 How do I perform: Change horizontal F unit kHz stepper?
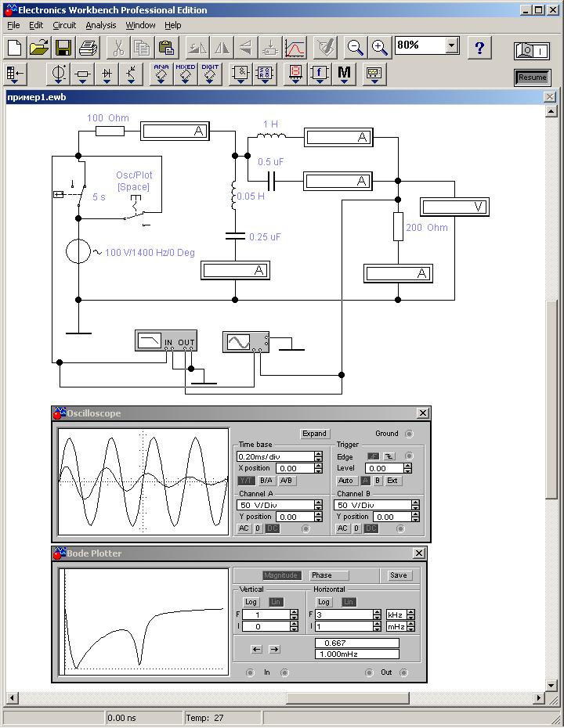pos(410,614)
